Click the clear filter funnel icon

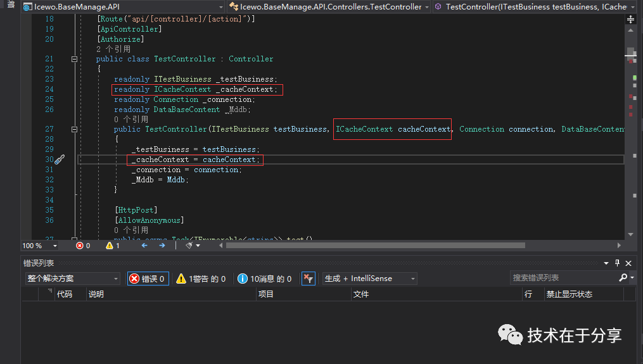308,279
